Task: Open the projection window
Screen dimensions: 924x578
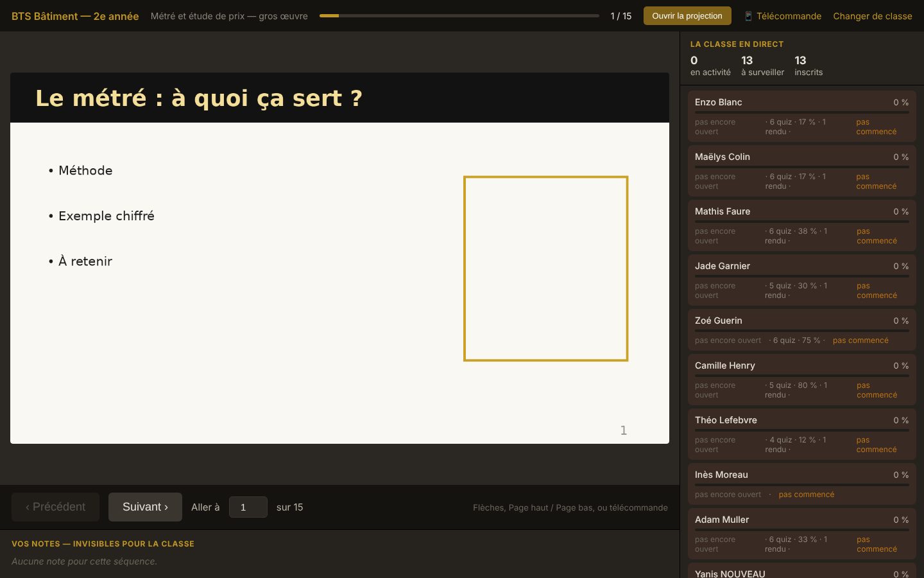Action: click(x=687, y=16)
